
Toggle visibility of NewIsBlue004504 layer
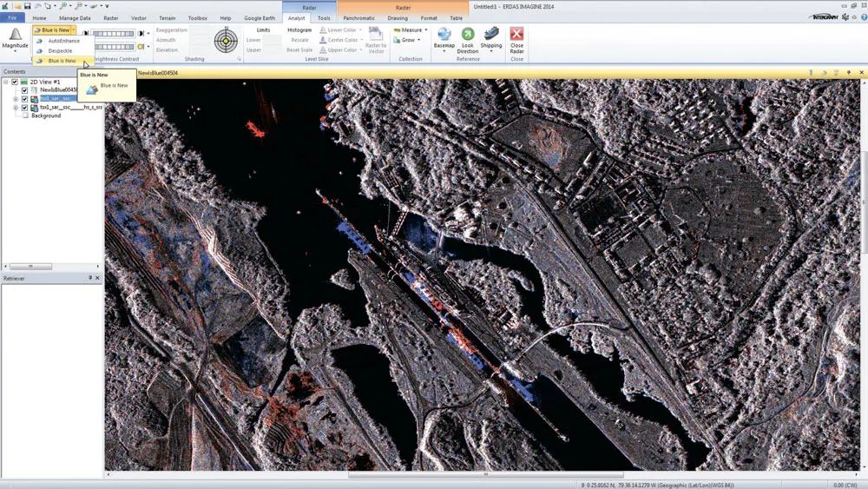[x=24, y=90]
